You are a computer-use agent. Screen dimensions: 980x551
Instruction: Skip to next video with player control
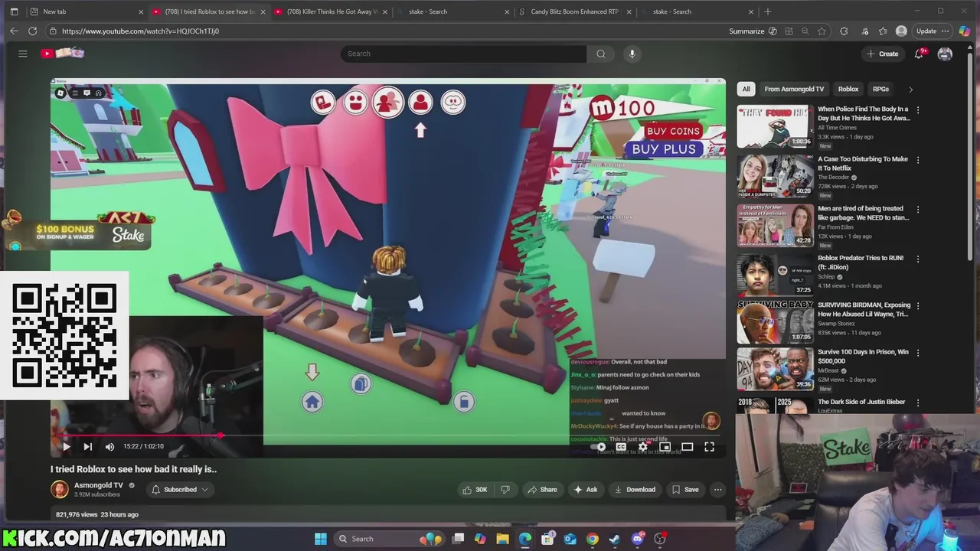click(x=87, y=447)
